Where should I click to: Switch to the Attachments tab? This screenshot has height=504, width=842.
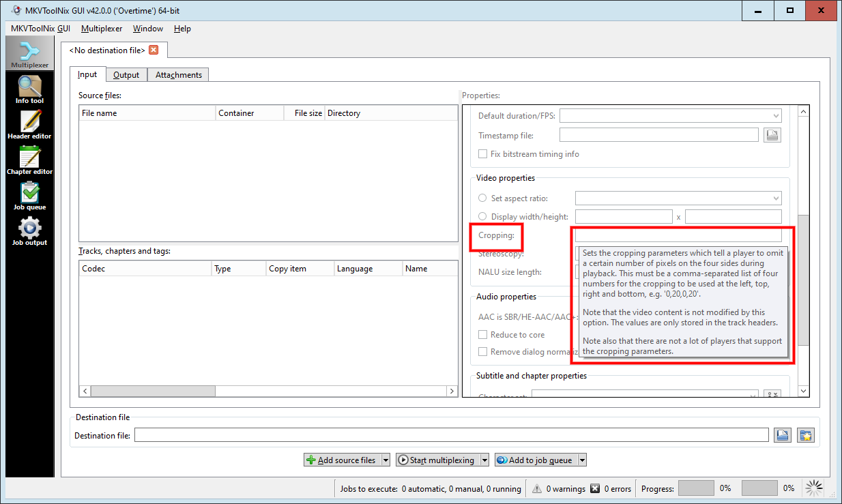[x=179, y=75]
